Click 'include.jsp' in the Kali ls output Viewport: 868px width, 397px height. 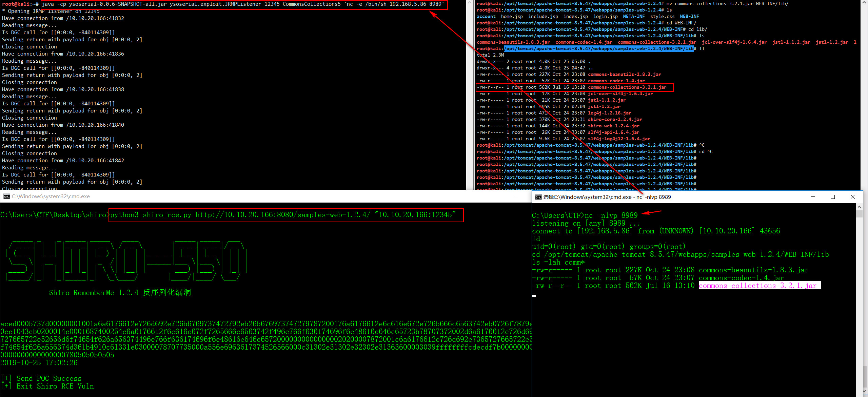coord(543,17)
